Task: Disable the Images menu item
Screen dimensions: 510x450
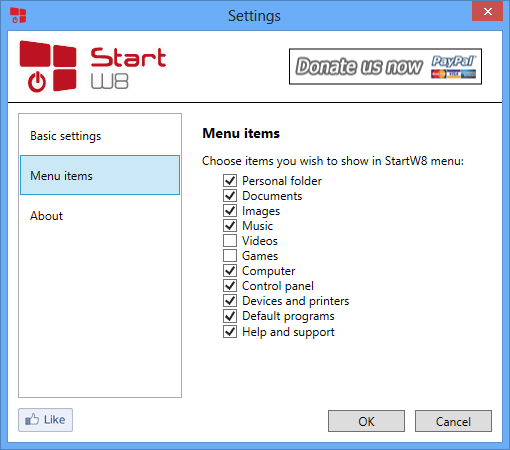Action: (x=230, y=210)
